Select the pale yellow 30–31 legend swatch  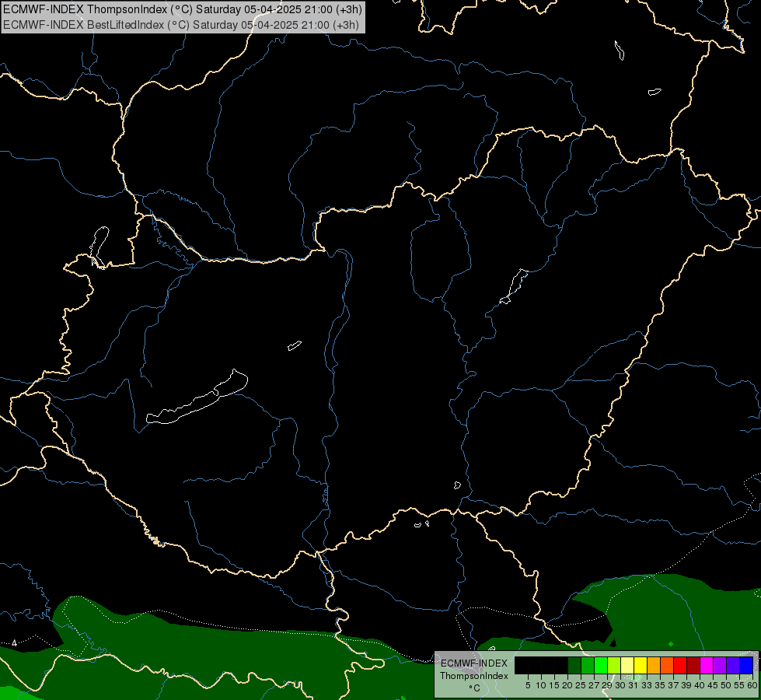pos(627,665)
